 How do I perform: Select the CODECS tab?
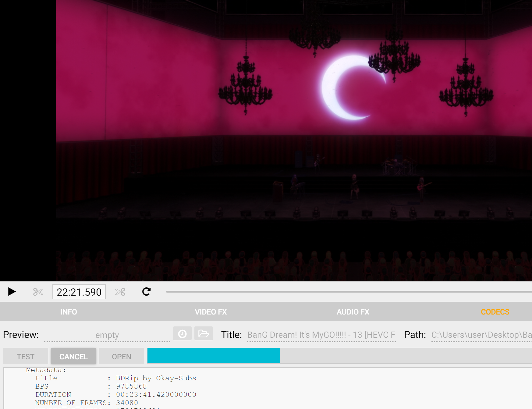(495, 312)
